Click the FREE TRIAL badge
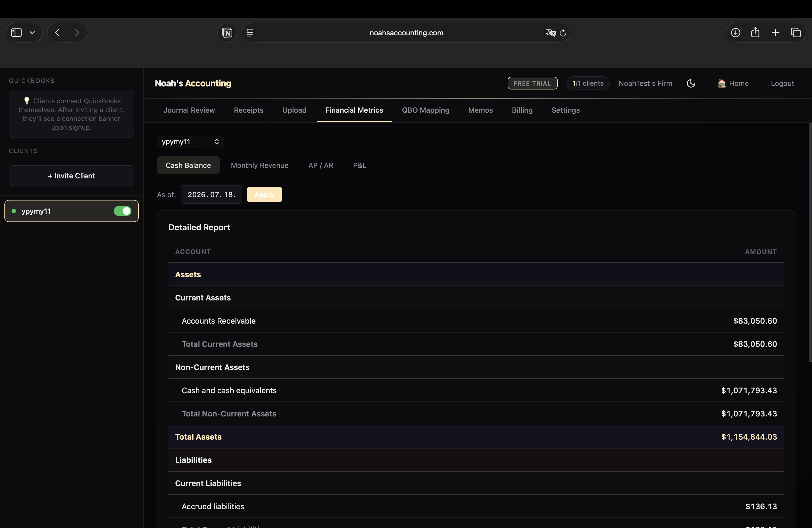This screenshot has height=528, width=812. (x=532, y=83)
